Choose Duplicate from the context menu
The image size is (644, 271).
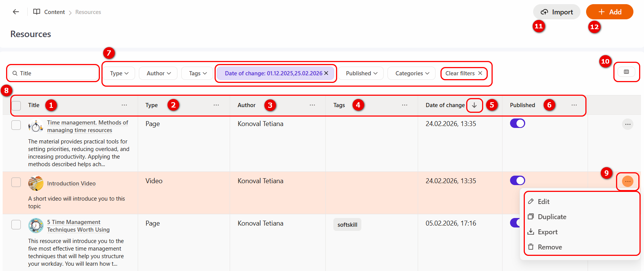tap(552, 217)
